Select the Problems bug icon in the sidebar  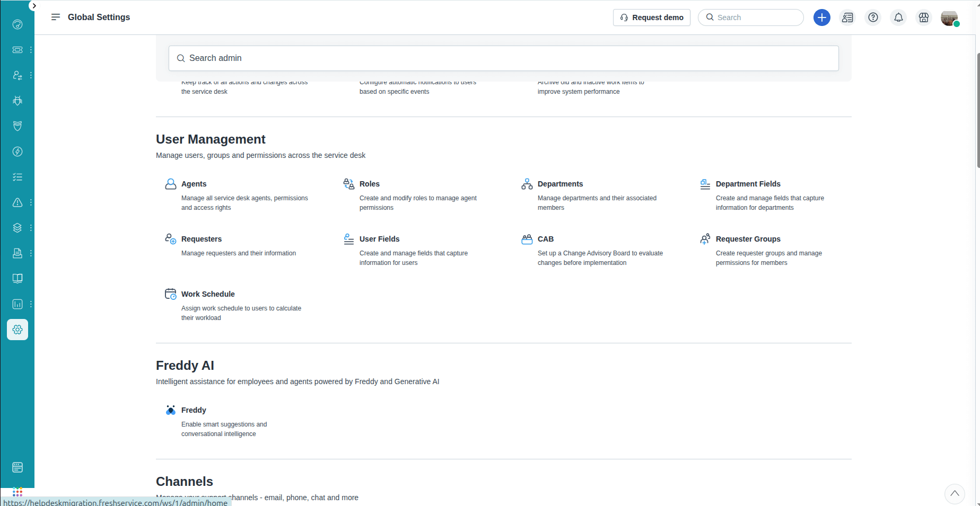point(17,100)
